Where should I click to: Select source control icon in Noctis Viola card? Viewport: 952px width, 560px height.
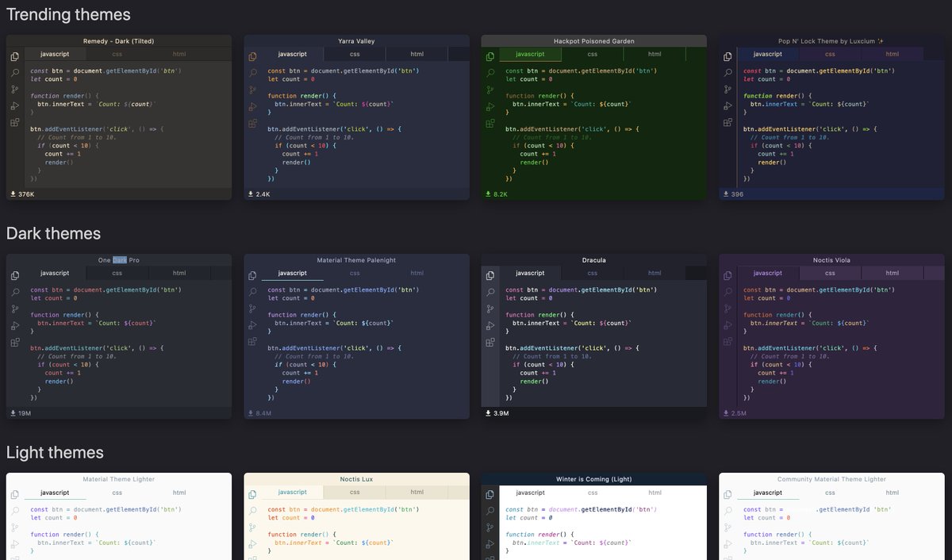728,309
